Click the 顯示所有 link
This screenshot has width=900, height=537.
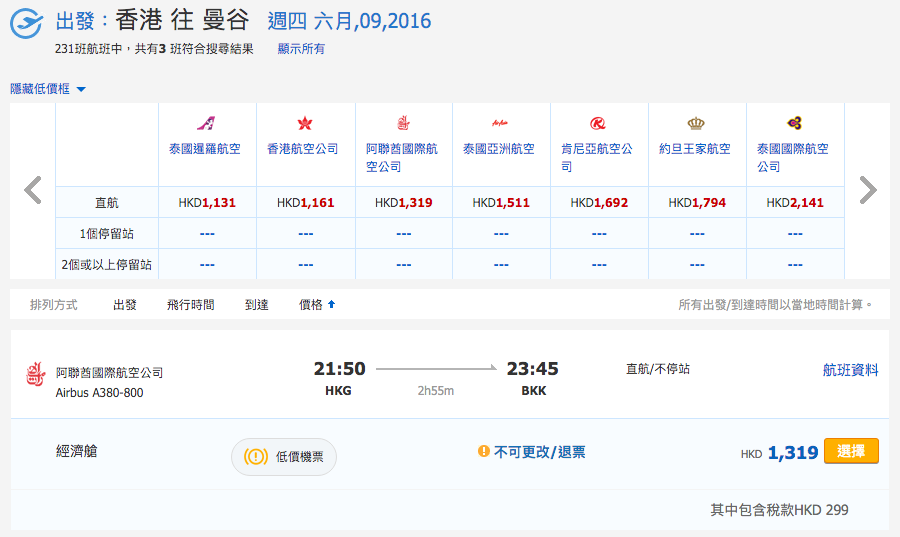click(301, 49)
